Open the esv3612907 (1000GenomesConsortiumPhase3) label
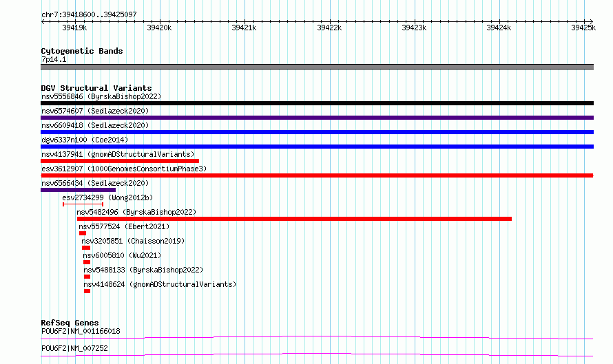The height and width of the screenshot is (364, 613). pyautogui.click(x=124, y=169)
